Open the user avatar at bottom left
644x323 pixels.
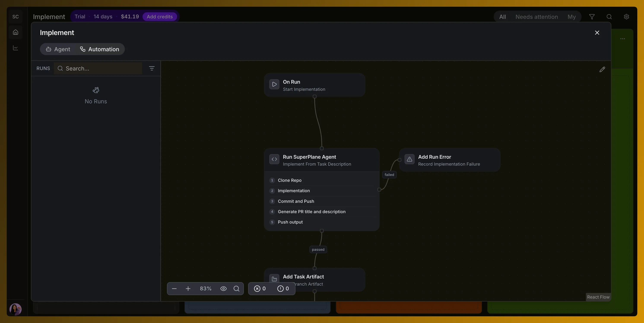click(x=16, y=309)
